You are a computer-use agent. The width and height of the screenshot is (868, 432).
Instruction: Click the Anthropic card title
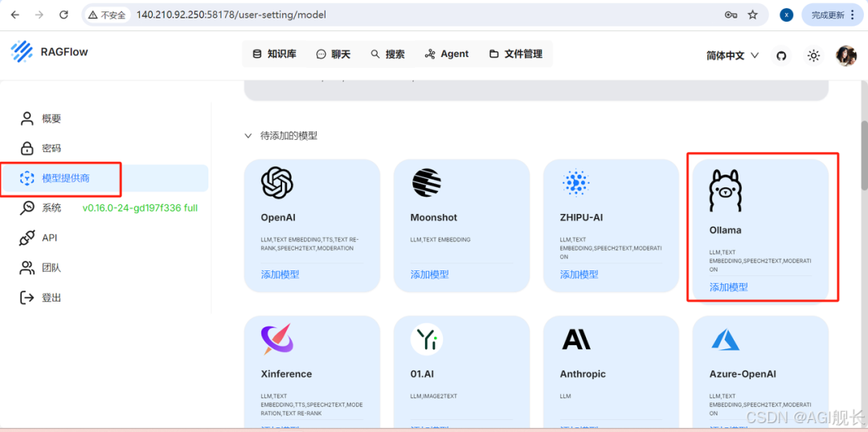point(583,374)
